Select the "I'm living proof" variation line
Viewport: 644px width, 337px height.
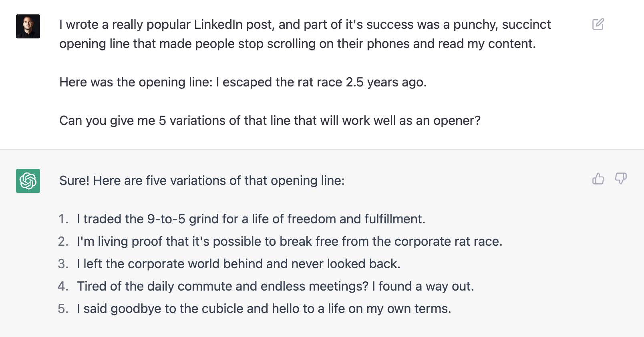pyautogui.click(x=289, y=241)
